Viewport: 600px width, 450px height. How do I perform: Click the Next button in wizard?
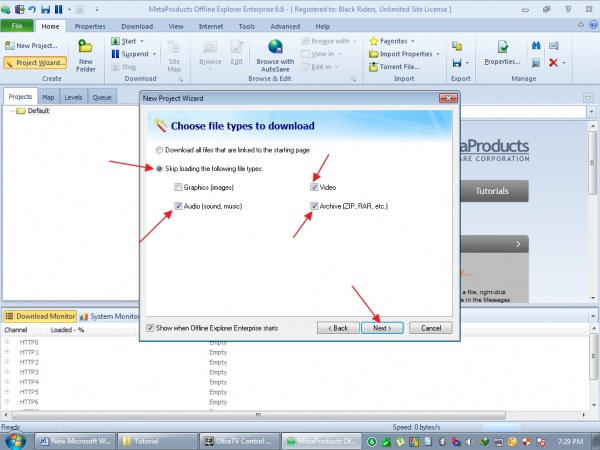(382, 328)
